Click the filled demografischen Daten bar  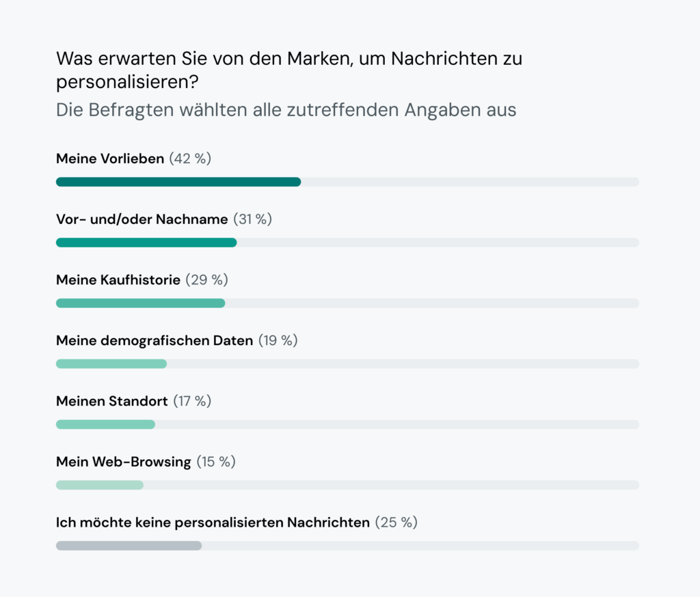coord(111,364)
